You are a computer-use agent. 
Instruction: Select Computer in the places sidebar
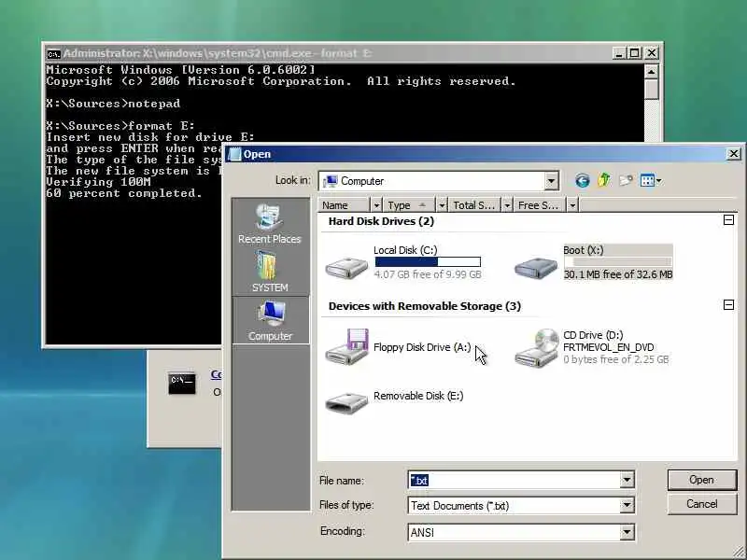click(270, 320)
